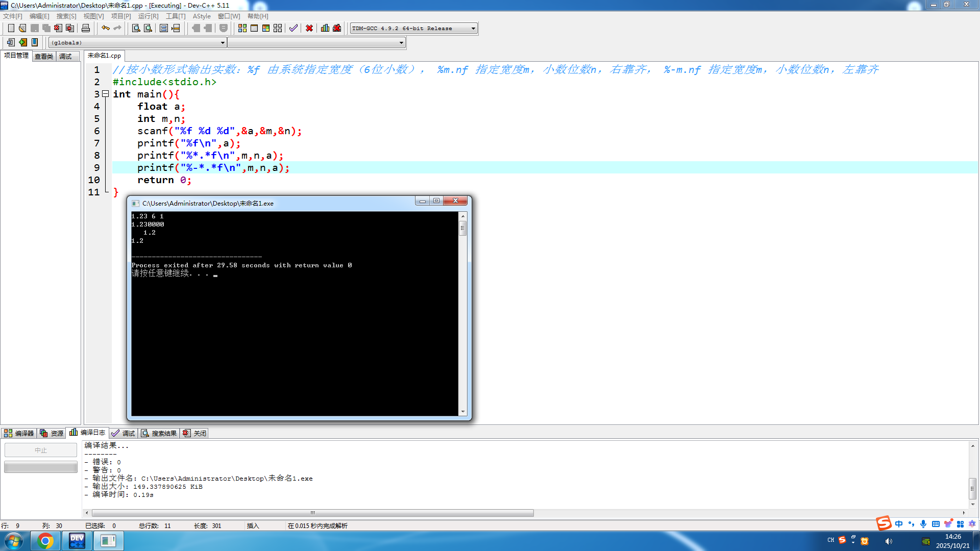Screen dimensions: 980x551
Task: Click the profile analysis bar chart icon
Action: point(325,28)
